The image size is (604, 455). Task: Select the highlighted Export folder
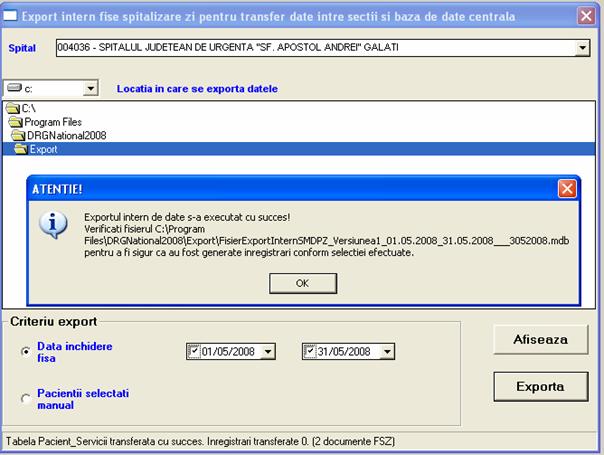coord(43,149)
